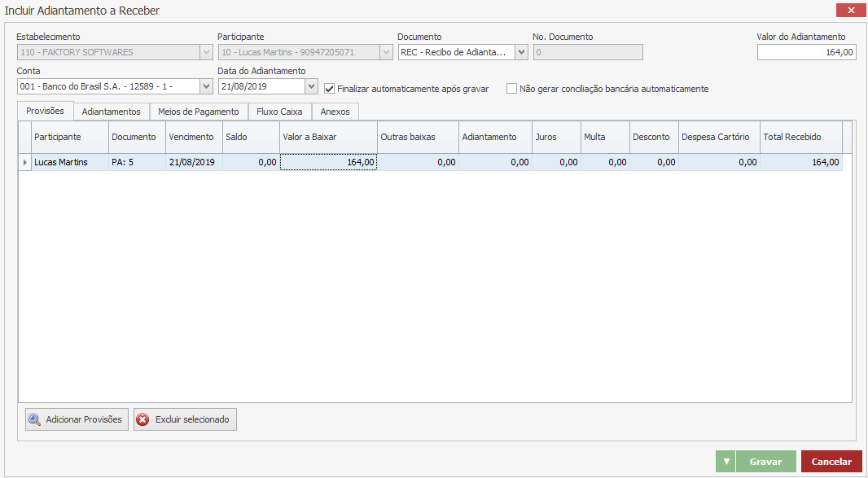Click the Valor do Adiantamento input field
The width and height of the screenshot is (868, 478).
click(806, 52)
